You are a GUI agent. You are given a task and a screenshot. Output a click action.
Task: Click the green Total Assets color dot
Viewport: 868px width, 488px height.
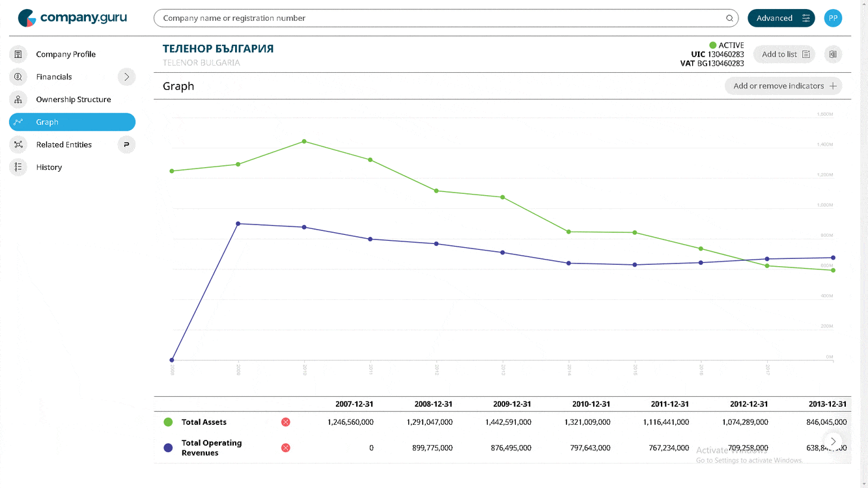click(168, 422)
